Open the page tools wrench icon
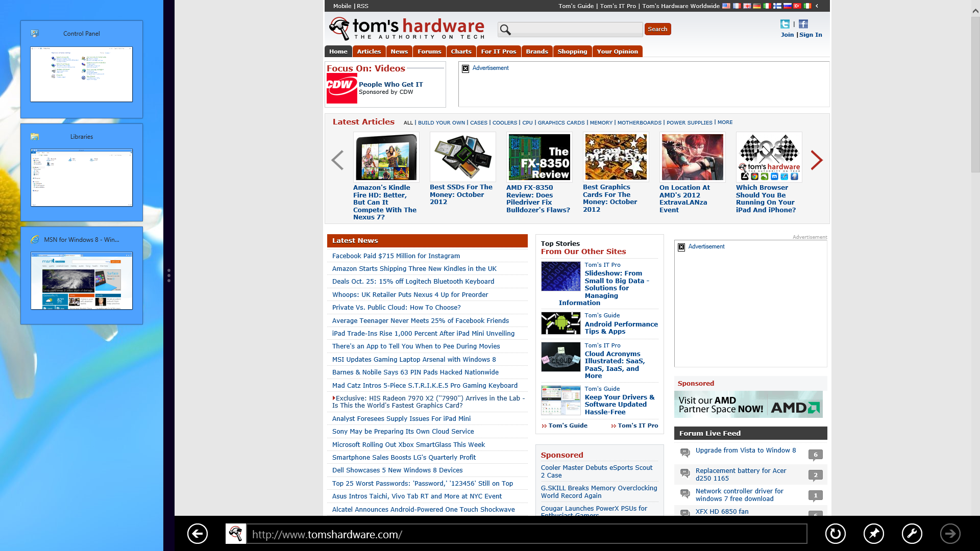Screen dimensions: 980x551 click(912, 534)
